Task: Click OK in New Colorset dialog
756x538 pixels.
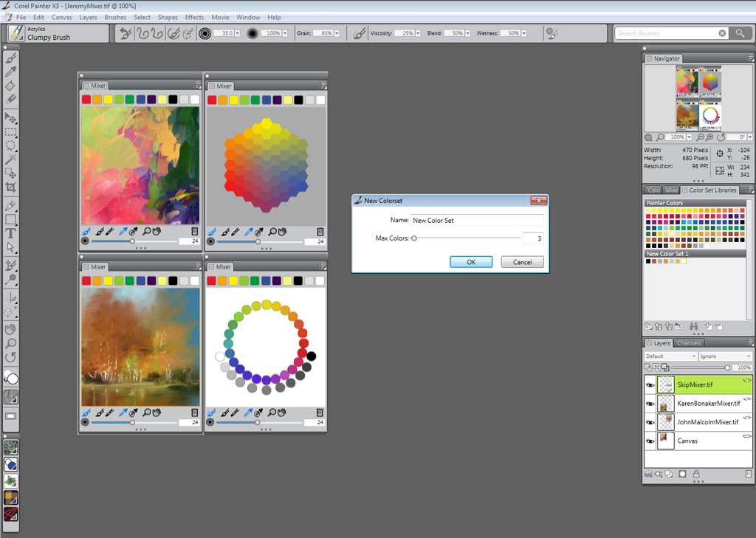Action: (471, 262)
